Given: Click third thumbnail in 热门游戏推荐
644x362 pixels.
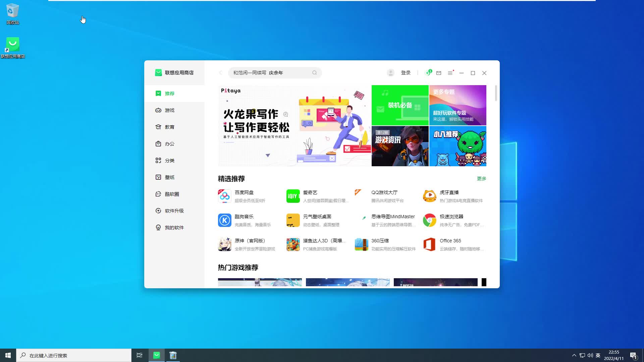Looking at the screenshot, I should 436,282.
